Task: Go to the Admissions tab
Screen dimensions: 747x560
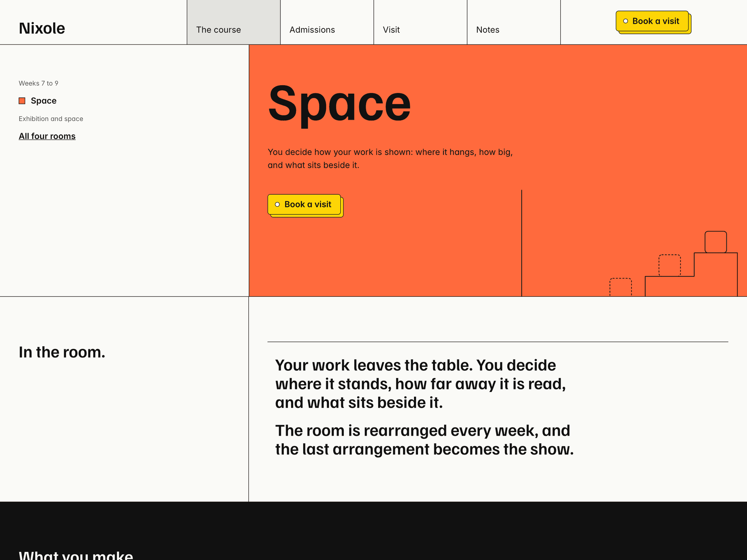Action: pos(327,22)
